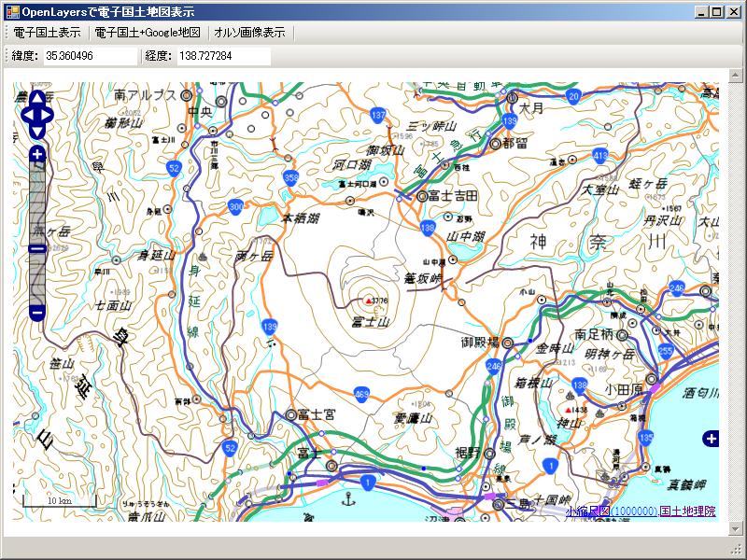The height and width of the screenshot is (560, 747).
Task: Open the window system menu icon
Action: [x=12, y=12]
